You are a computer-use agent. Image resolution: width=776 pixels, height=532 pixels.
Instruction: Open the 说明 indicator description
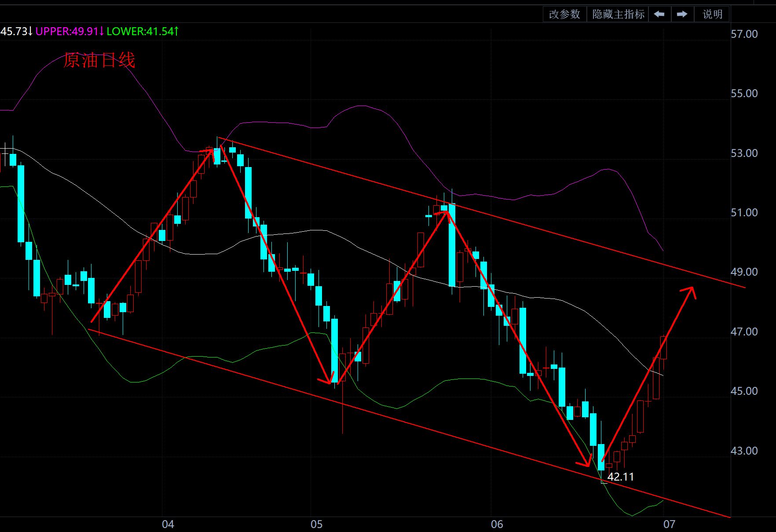point(712,15)
